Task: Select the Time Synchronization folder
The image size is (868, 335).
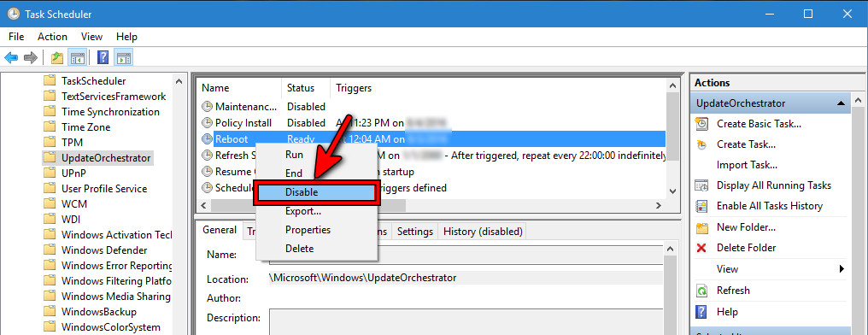Action: (x=110, y=112)
